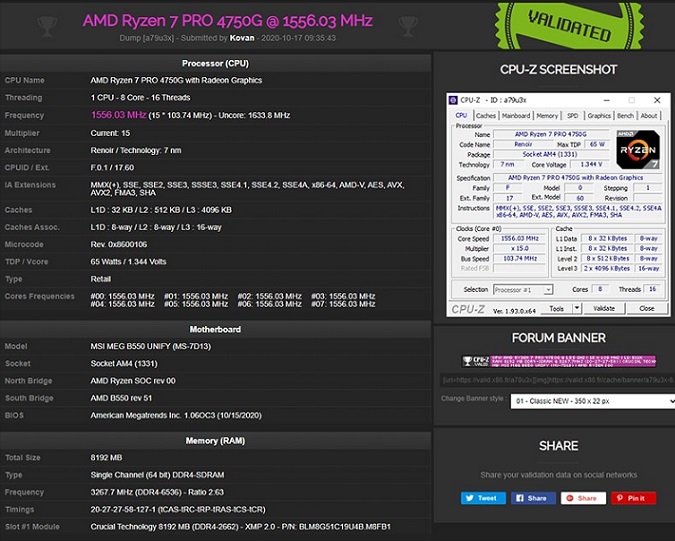Click the purple forum banner image
The width and height of the screenshot is (675, 541).
tap(559, 361)
